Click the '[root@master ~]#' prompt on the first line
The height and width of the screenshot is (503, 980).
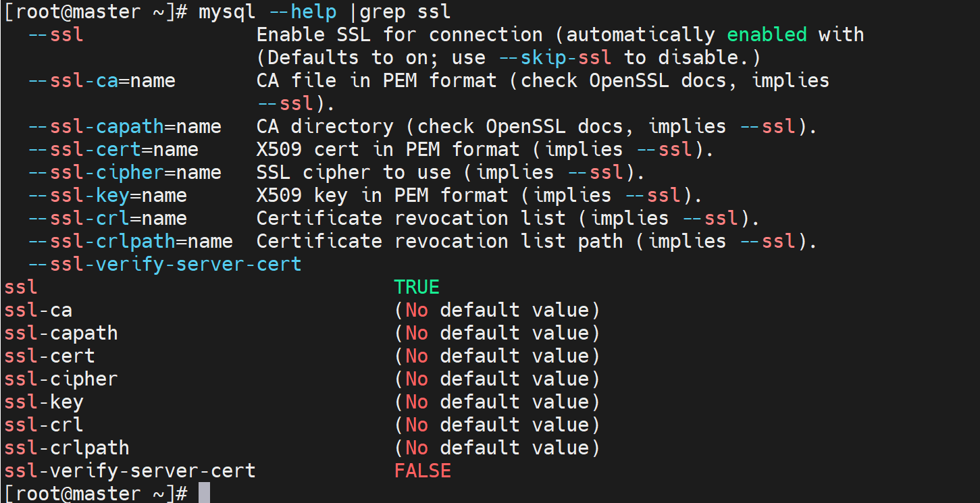(95, 12)
